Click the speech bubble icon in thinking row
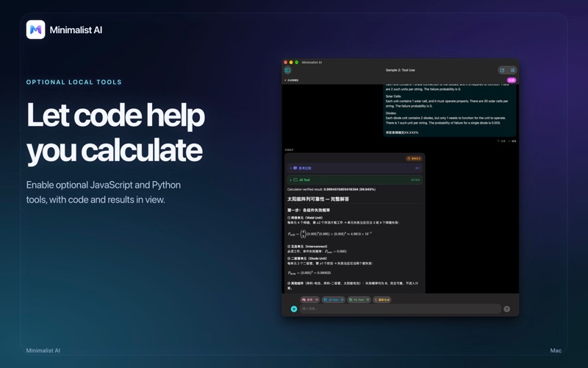Screen dimensions: 588x368 295,169
